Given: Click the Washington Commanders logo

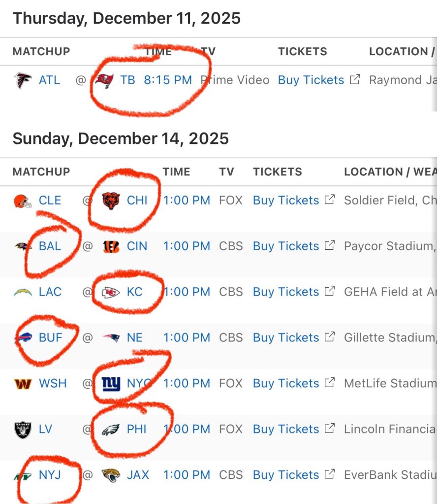Looking at the screenshot, I should pos(23,383).
